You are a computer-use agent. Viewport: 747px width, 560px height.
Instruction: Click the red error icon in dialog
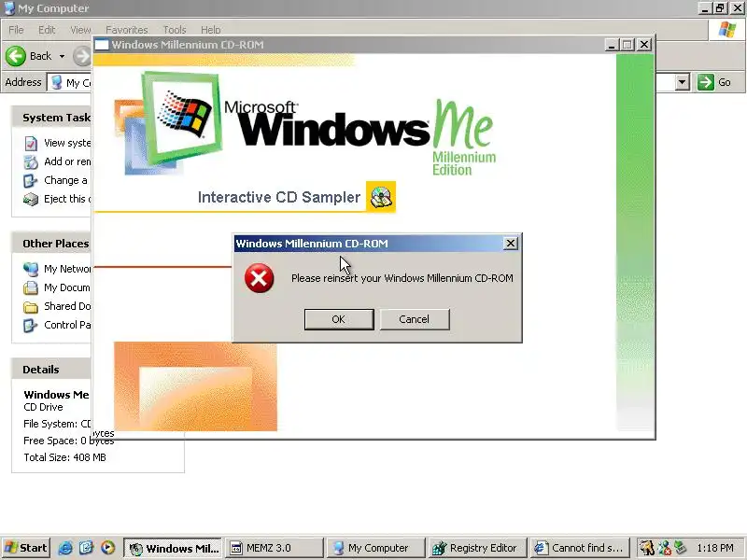[x=260, y=278]
